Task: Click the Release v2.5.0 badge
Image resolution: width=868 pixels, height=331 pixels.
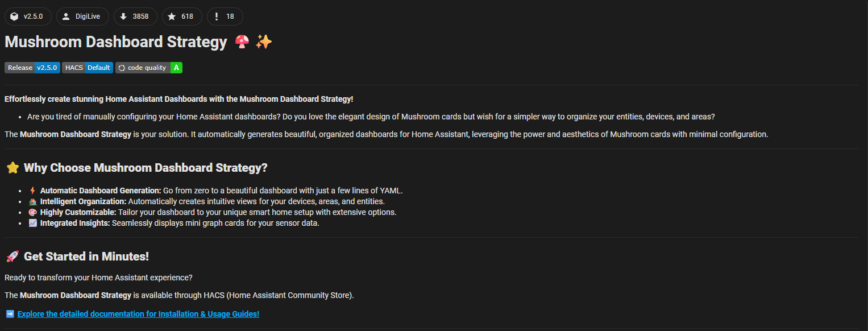Action: pyautogui.click(x=32, y=68)
